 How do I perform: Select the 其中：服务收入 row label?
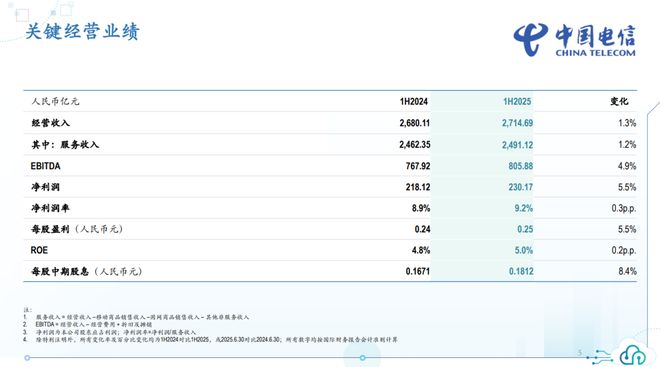coord(65,145)
